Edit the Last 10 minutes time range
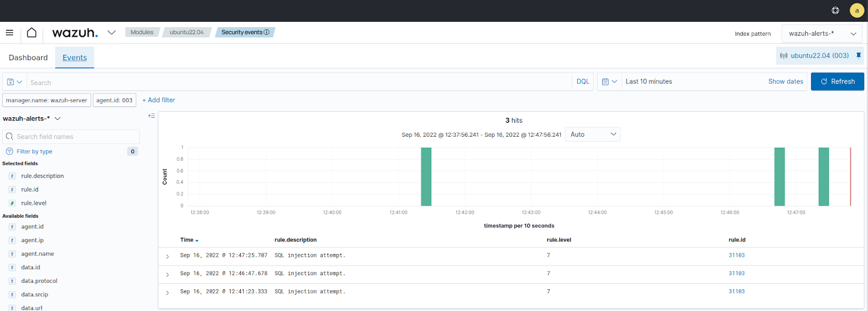 [x=649, y=81]
